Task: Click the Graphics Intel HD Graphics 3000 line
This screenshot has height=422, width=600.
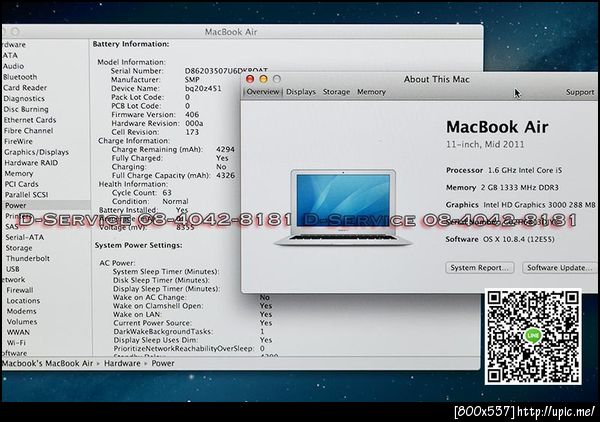Action: point(520,205)
